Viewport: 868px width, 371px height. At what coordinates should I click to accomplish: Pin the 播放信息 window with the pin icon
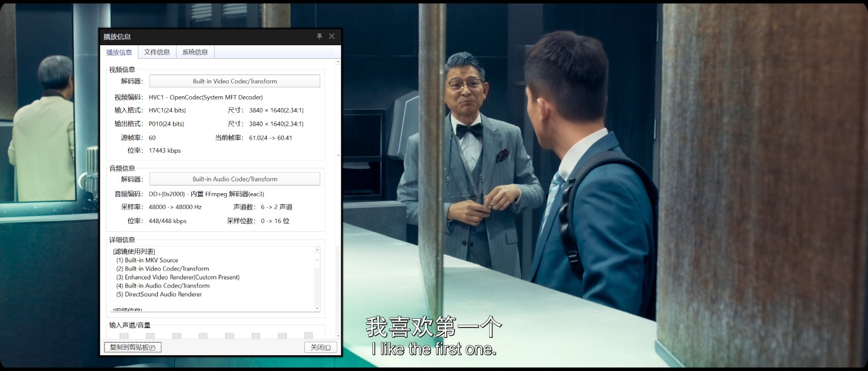(320, 36)
